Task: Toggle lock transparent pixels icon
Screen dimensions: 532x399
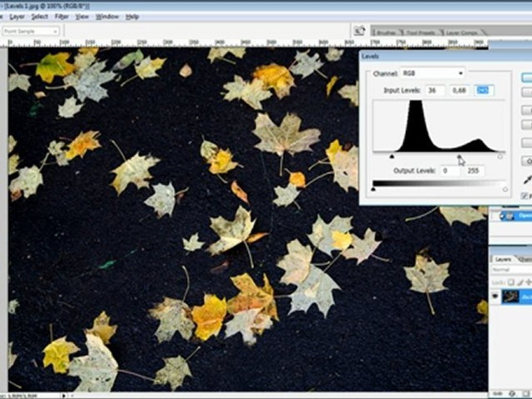Action: [511, 282]
